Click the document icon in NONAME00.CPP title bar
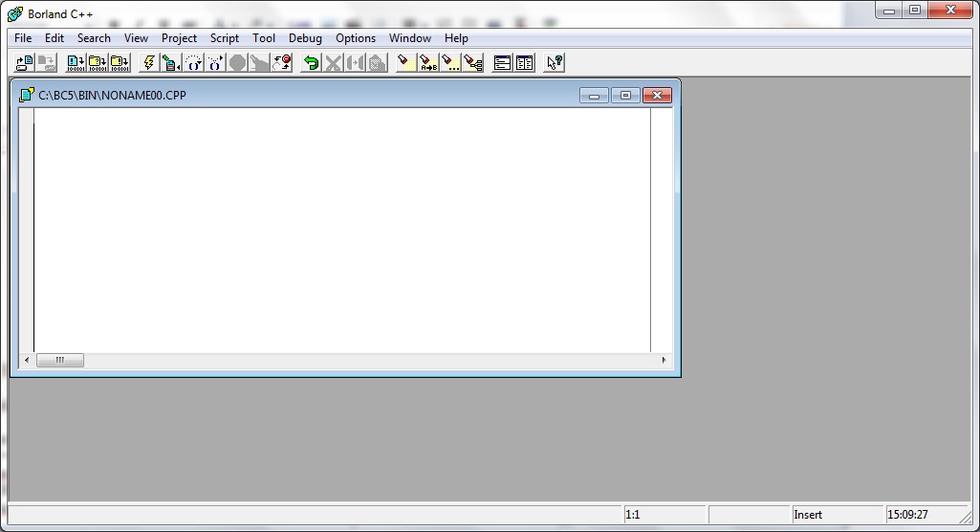980x532 pixels. coord(27,95)
